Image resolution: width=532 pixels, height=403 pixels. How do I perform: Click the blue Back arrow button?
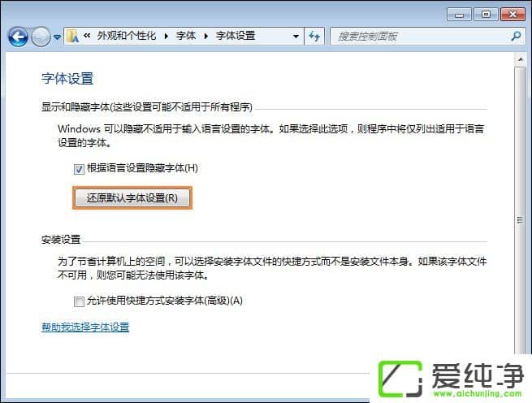18,37
